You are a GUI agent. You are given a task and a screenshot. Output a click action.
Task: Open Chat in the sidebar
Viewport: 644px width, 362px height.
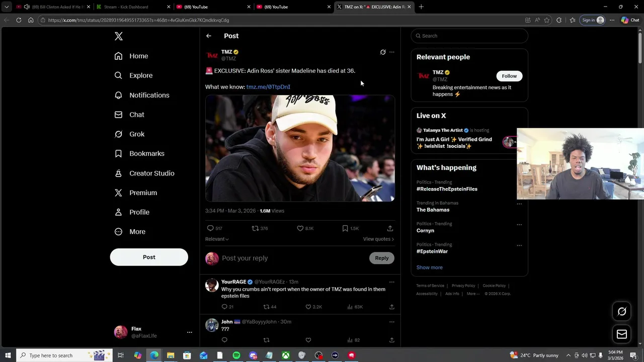pyautogui.click(x=129, y=115)
